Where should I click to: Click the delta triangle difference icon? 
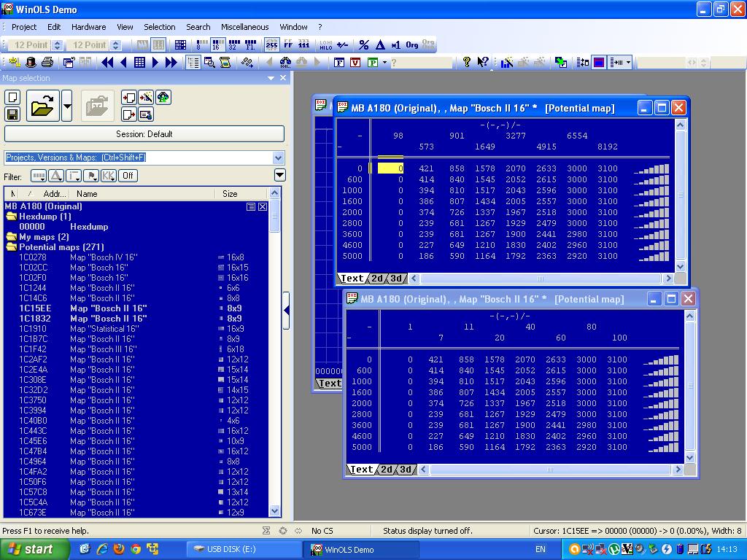tap(380, 44)
